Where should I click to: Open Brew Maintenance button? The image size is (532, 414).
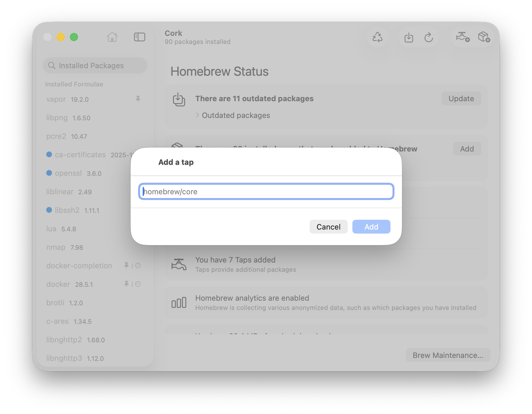pos(448,355)
